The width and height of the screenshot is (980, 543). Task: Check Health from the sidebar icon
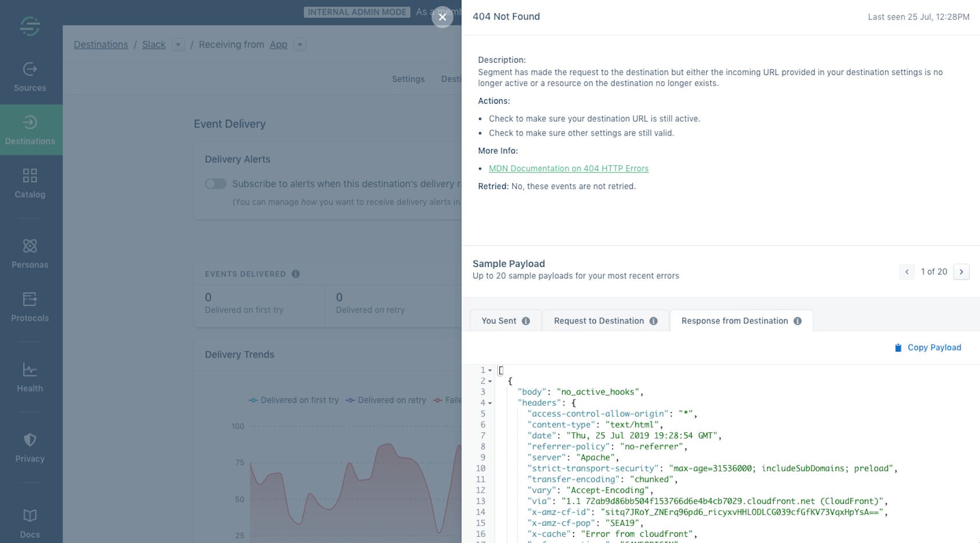[x=29, y=375]
